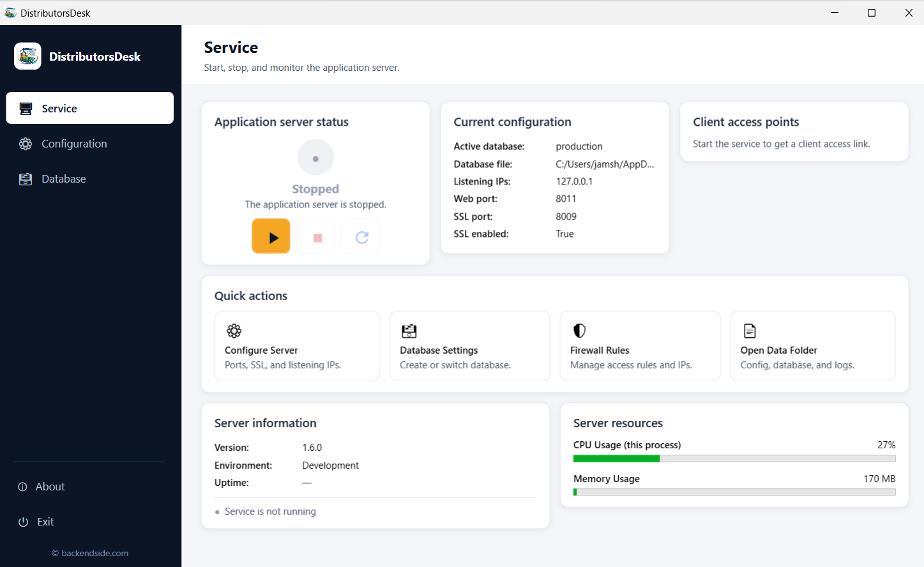
Task: Open the About page
Action: pos(90,487)
